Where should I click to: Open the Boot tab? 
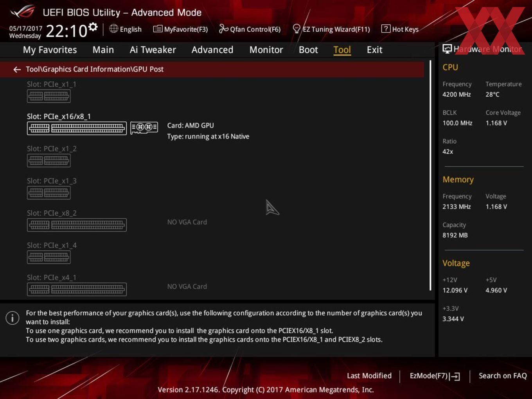pyautogui.click(x=308, y=50)
